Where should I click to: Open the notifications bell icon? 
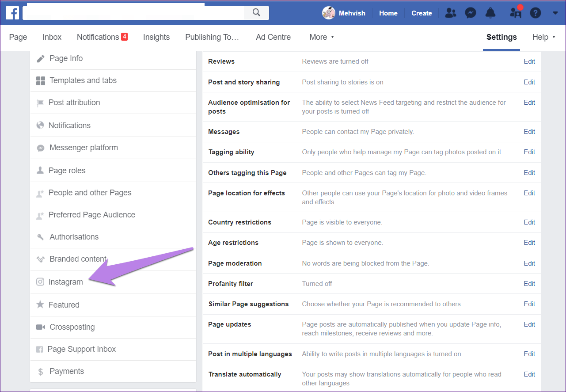point(490,13)
